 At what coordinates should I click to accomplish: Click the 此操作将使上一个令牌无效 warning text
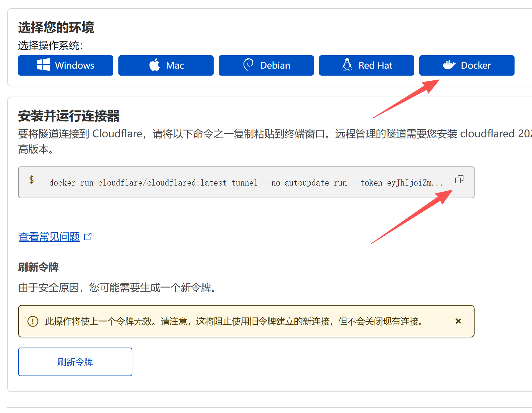click(x=234, y=322)
